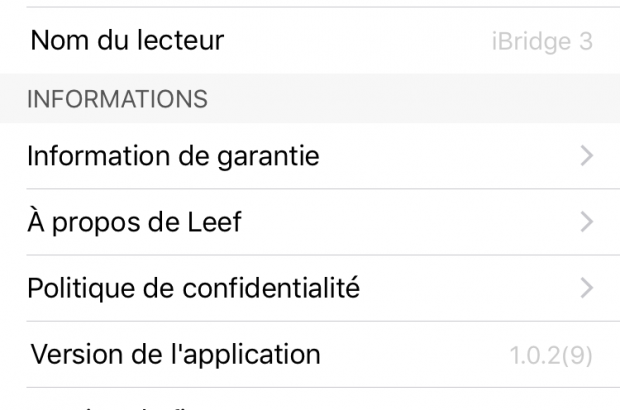
Task: Tap the chevron beside Information de garantie
Action: [x=587, y=156]
